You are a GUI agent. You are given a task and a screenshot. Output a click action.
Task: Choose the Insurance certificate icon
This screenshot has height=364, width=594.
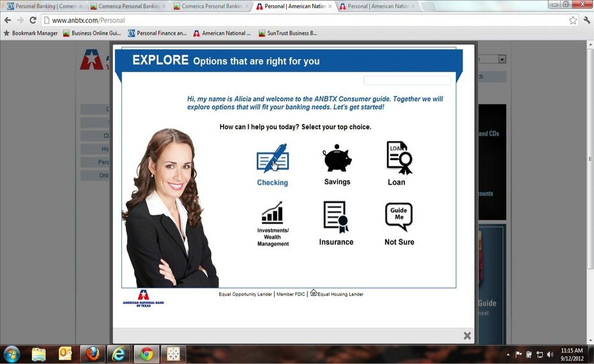click(335, 216)
